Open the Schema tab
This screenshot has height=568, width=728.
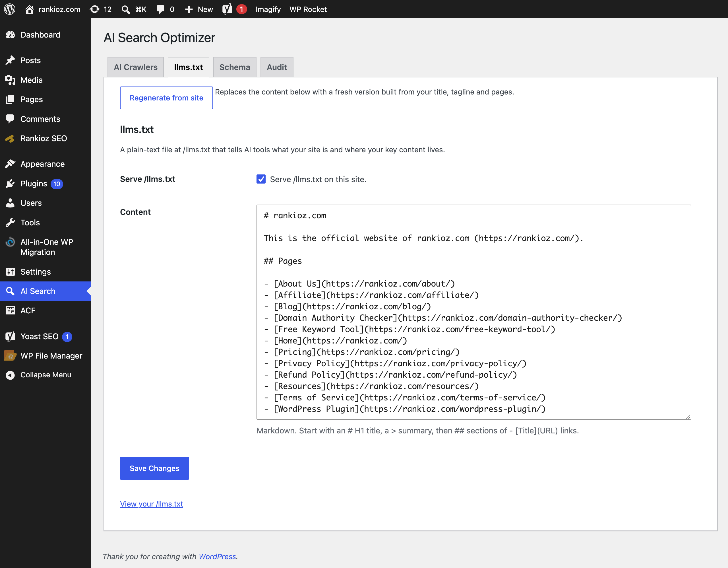(235, 67)
